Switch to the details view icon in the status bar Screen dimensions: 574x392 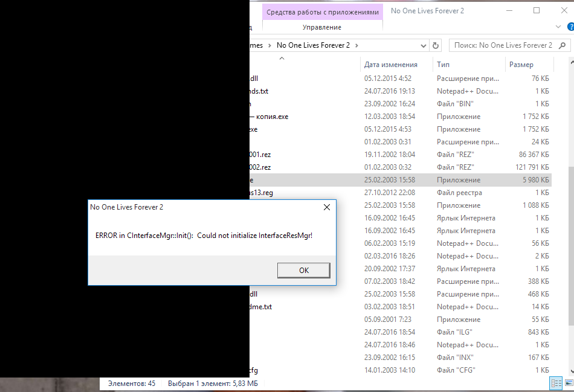point(556,383)
